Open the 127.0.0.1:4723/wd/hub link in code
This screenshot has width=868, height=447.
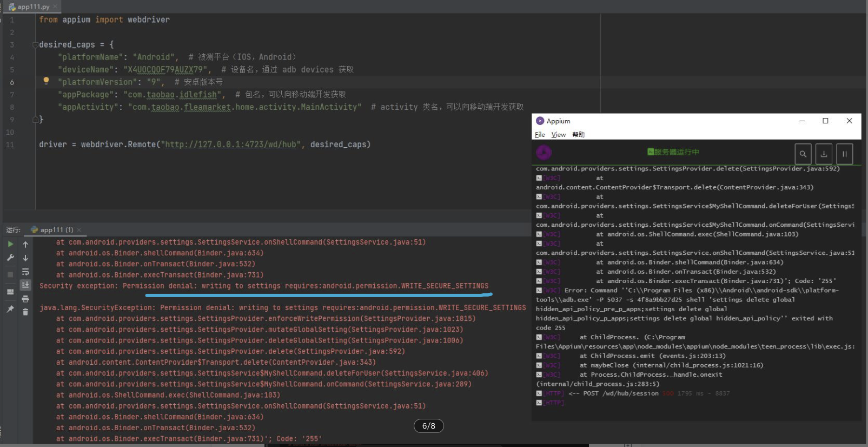230,144
